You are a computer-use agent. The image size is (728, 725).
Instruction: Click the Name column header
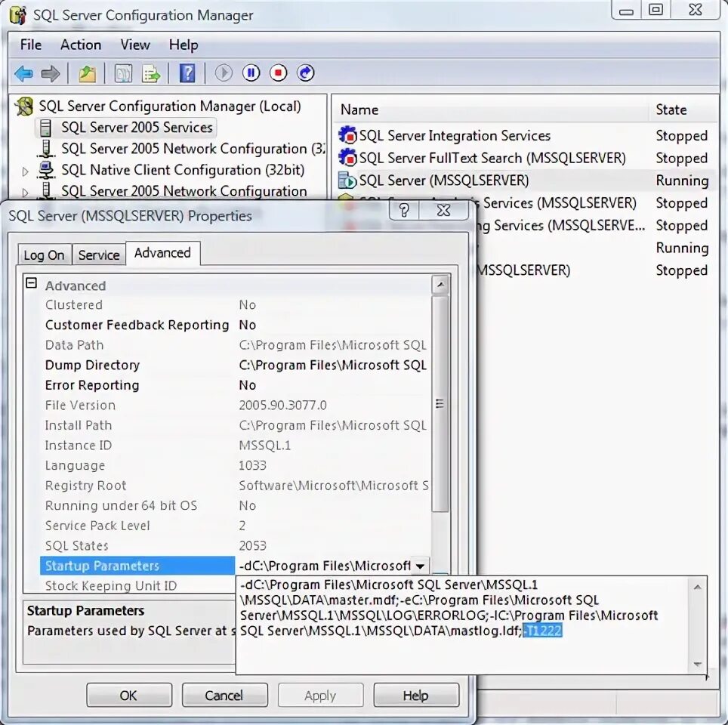pyautogui.click(x=491, y=110)
